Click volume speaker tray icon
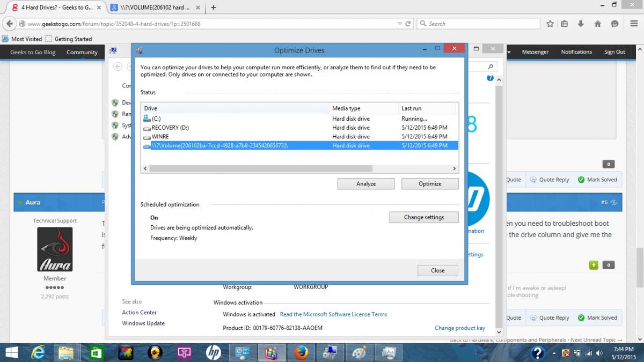The image size is (644, 362). 599,353
